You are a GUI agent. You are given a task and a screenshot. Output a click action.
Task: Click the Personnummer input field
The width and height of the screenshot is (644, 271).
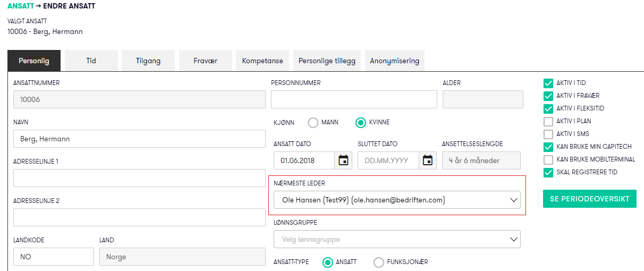(x=354, y=99)
